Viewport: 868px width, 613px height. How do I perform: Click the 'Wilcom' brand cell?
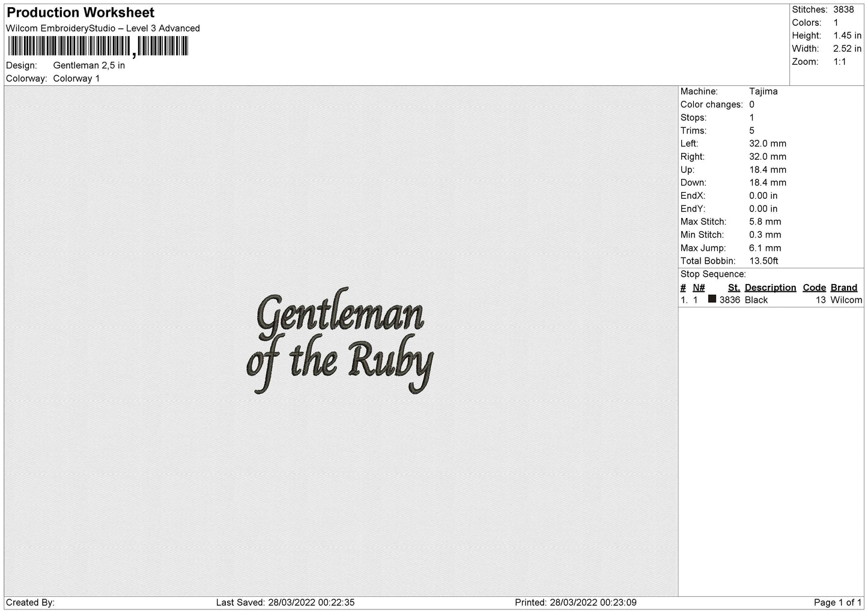(x=846, y=300)
